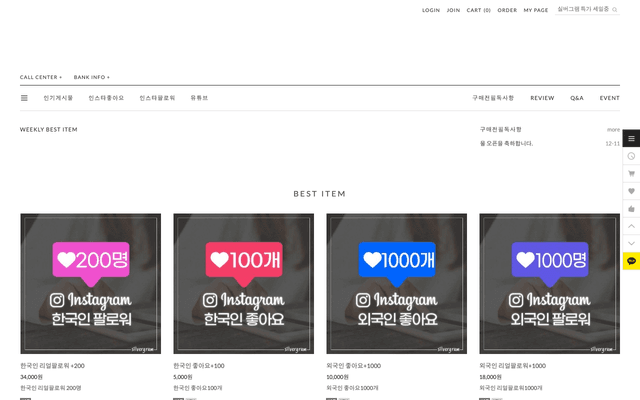Screen dimensions: 640x400
Task: Expand the CALL CENTER + section
Action: point(41,77)
